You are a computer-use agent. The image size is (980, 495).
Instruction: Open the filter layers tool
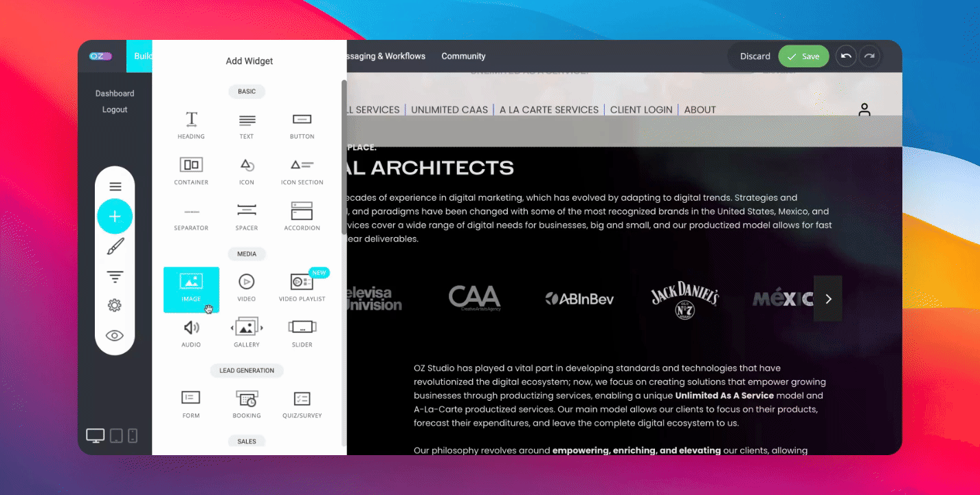115,277
